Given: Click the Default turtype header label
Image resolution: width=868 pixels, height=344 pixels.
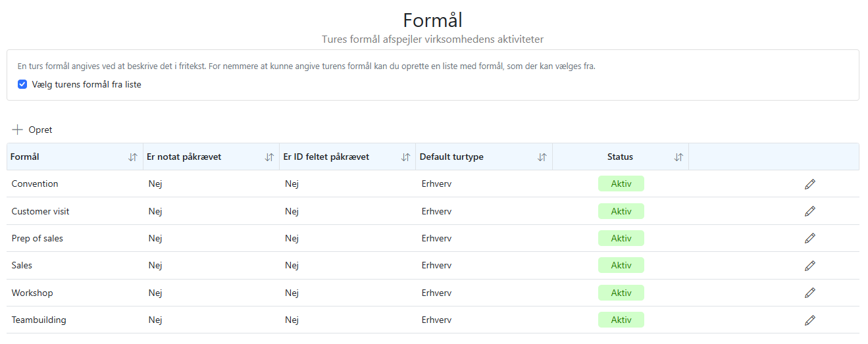Looking at the screenshot, I should point(451,157).
